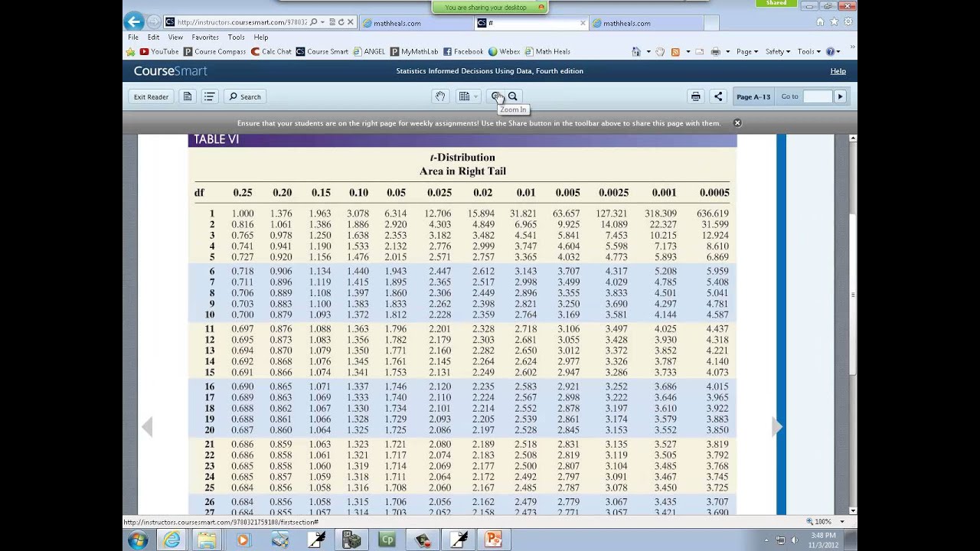Expand the address bar search dropdown arrow
Viewport: 980px width, 551px height.
pyautogui.click(x=323, y=22)
